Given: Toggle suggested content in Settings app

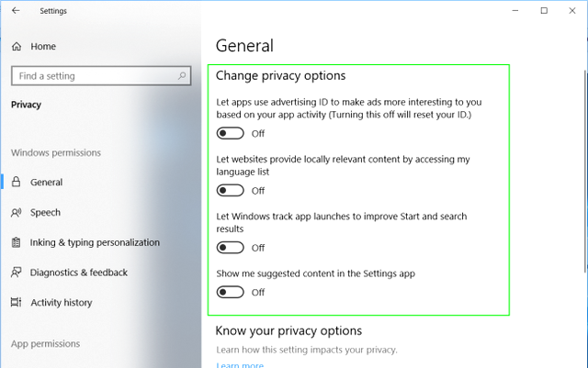Looking at the screenshot, I should [230, 293].
